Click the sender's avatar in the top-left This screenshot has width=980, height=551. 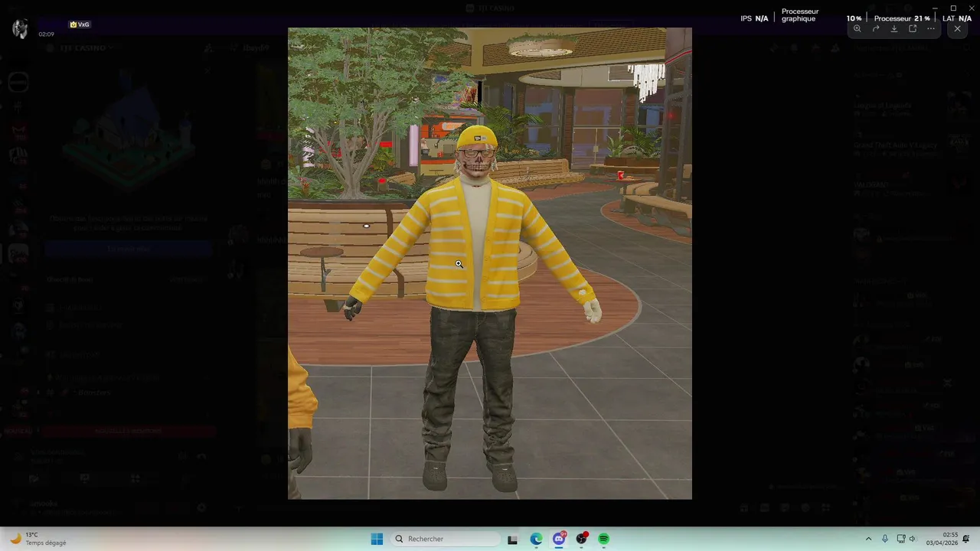coord(20,28)
